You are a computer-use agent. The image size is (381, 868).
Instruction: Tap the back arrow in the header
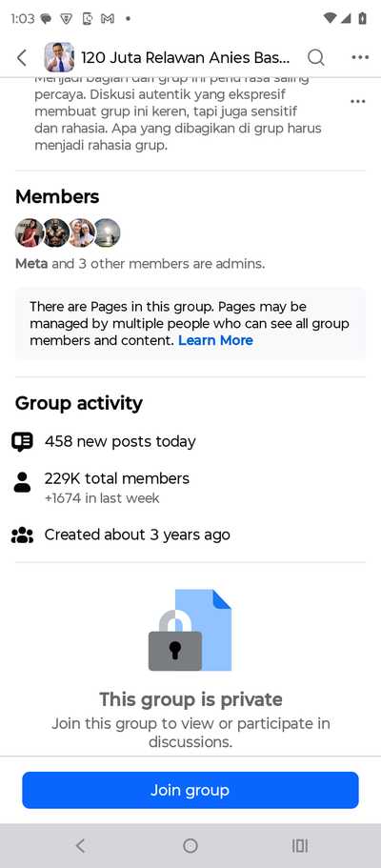pyautogui.click(x=22, y=57)
